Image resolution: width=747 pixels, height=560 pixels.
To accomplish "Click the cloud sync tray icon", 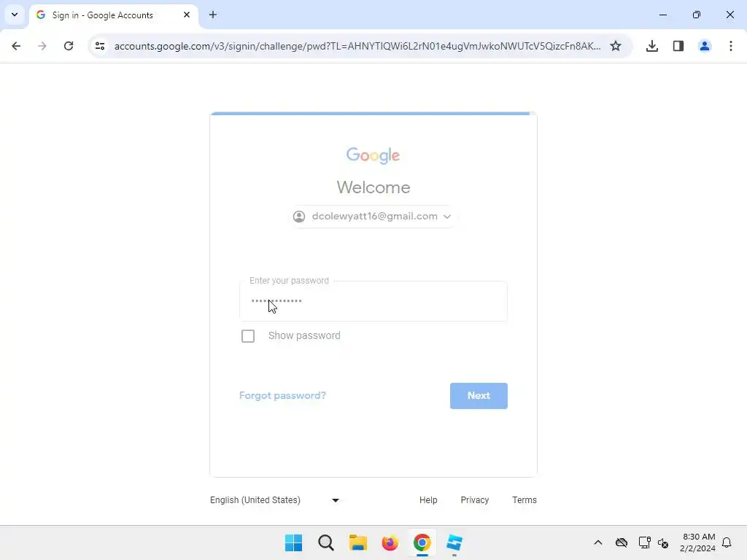I will (x=622, y=542).
